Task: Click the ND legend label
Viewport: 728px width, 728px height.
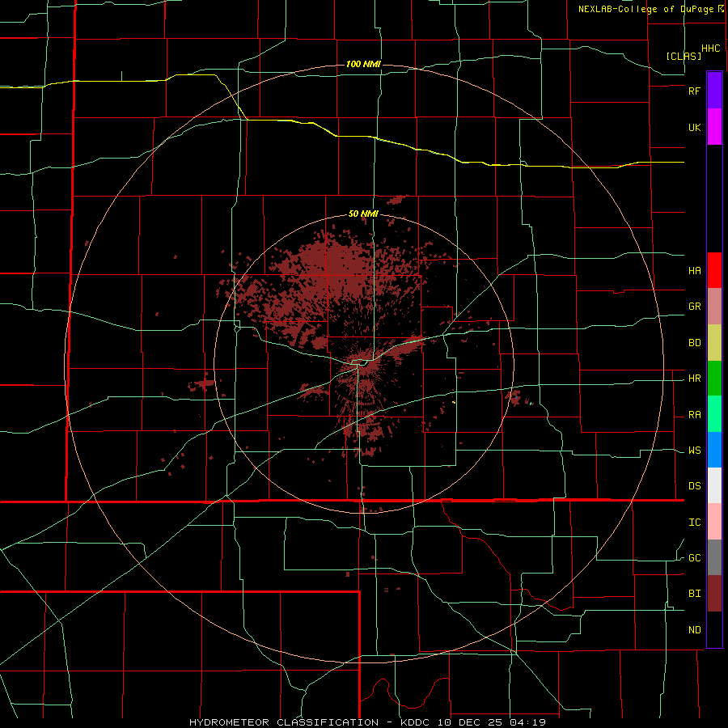Action: pyautogui.click(x=694, y=630)
